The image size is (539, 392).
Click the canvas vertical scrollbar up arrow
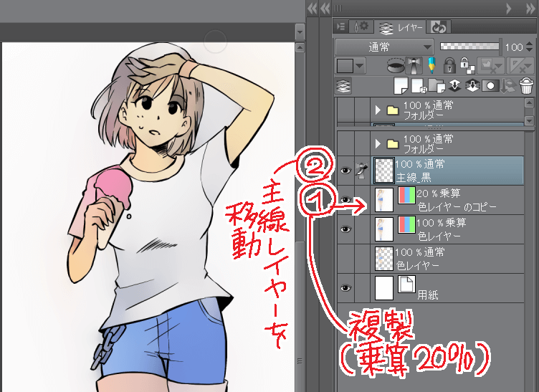(300, 47)
